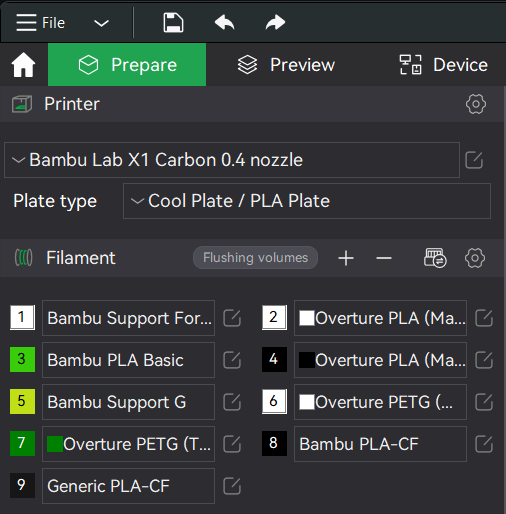Expand the File dropdown arrow

click(x=101, y=23)
